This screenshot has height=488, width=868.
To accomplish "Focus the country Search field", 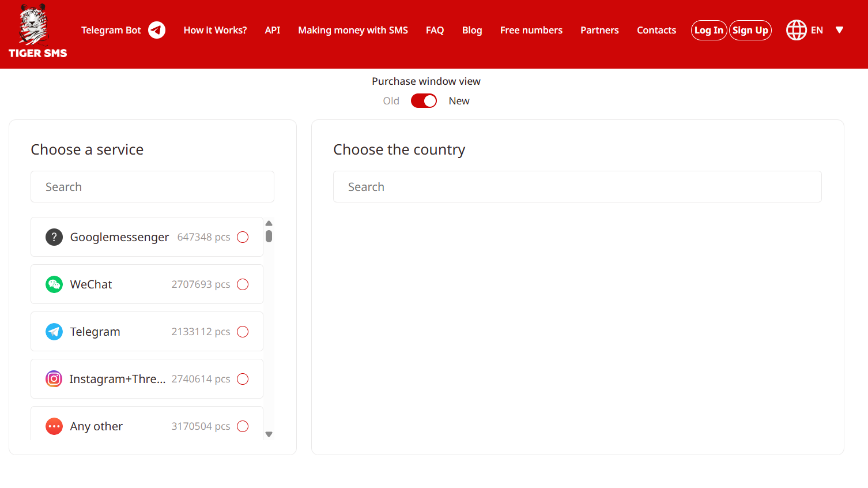I will tap(578, 187).
